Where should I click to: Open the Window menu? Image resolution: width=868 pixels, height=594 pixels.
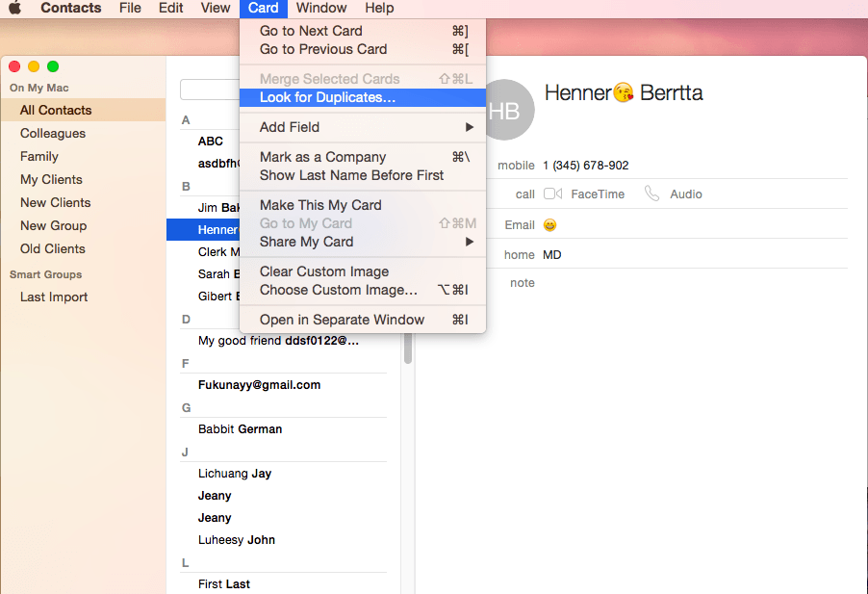point(321,8)
